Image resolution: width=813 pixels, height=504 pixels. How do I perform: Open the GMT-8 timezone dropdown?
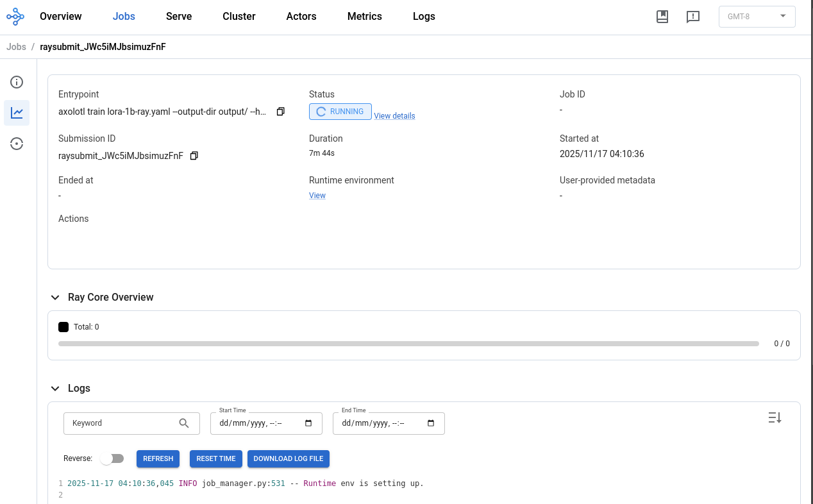tap(757, 17)
